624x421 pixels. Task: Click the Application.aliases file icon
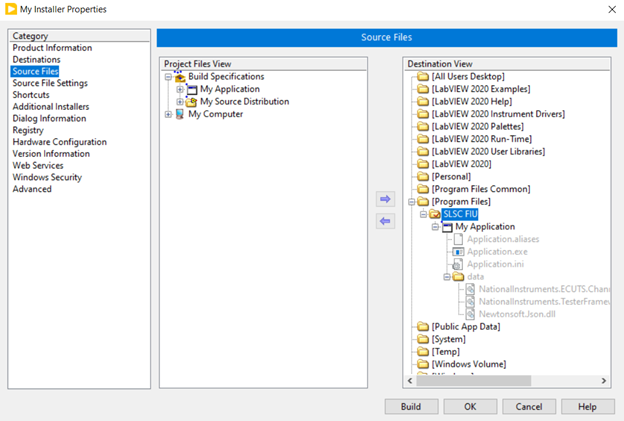point(458,239)
